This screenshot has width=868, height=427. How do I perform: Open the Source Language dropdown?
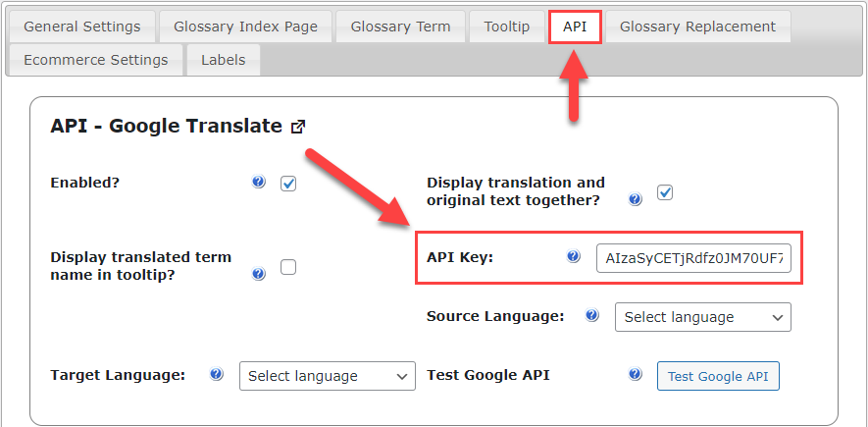(703, 317)
